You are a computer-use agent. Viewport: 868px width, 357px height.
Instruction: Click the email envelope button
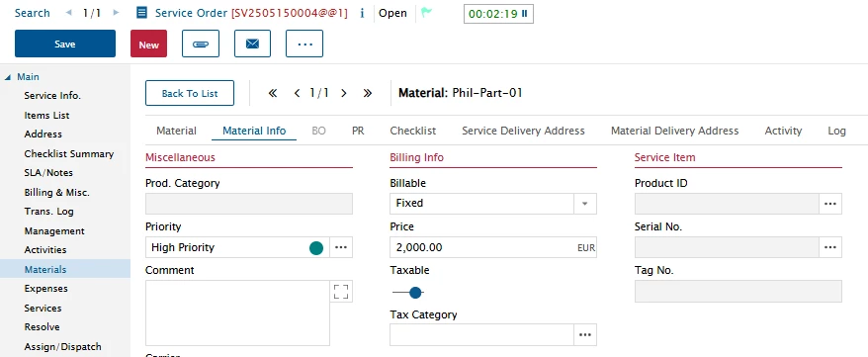click(252, 44)
